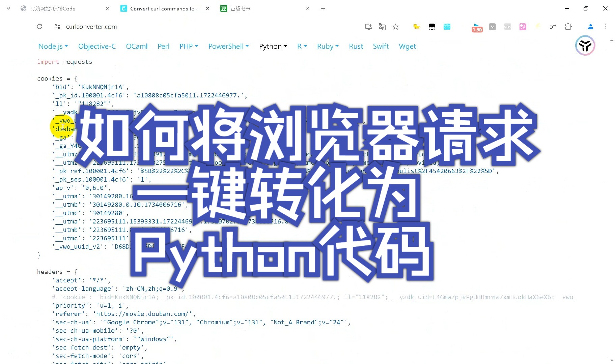This screenshot has width=615, height=364.
Task: Open the curved arrow extension icon
Action: coord(553,27)
